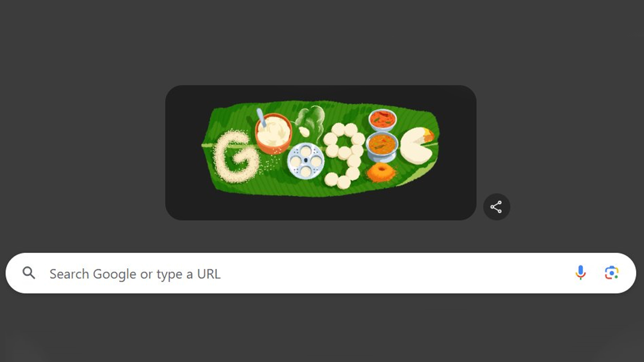Click the left tip of the banana leaf
Viewport: 644px width, 362px height.
click(205, 145)
